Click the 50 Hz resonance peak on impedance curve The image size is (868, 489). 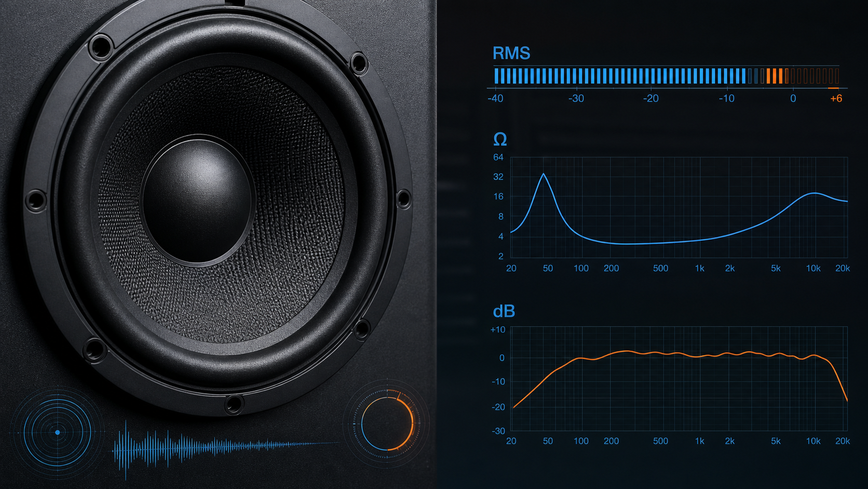(544, 175)
